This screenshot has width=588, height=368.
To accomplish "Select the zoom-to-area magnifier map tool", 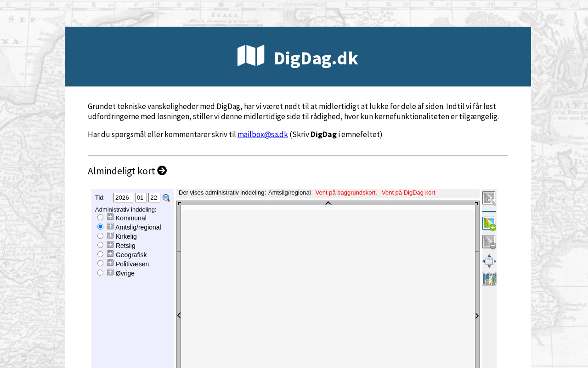I will pyautogui.click(x=489, y=198).
